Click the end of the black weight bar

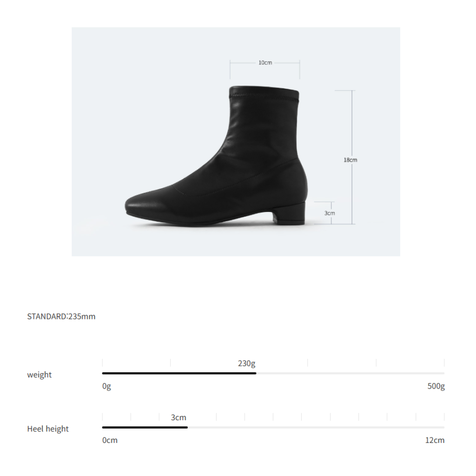[256, 373]
